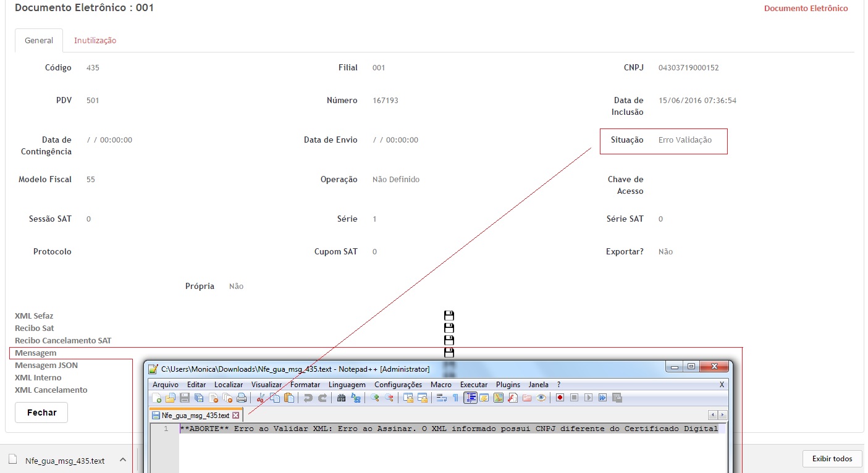Image resolution: width=868 pixels, height=473 pixels.
Task: Click the save icon for XML Sefaz
Action: pyautogui.click(x=449, y=316)
